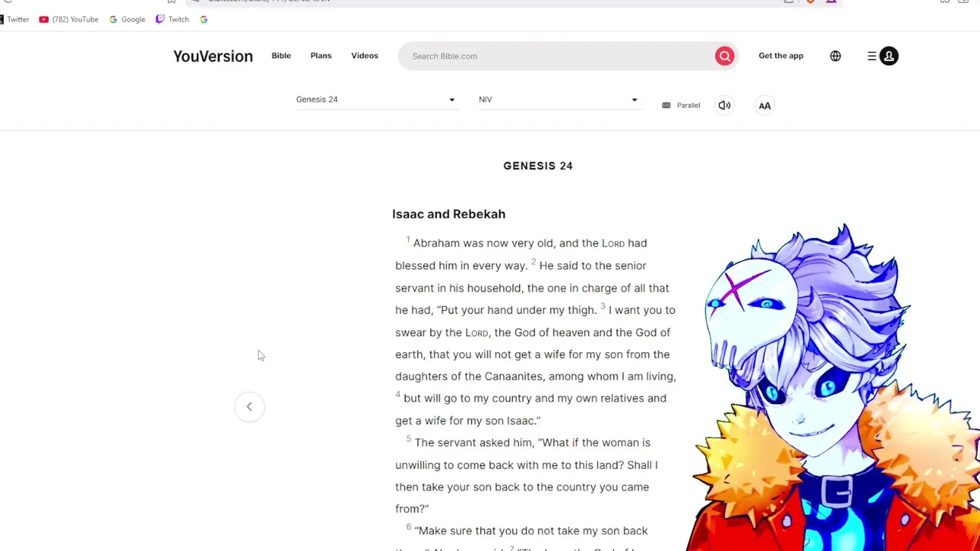This screenshot has width=980, height=551.
Task: Expand the NIV version dropdown
Action: click(x=558, y=99)
